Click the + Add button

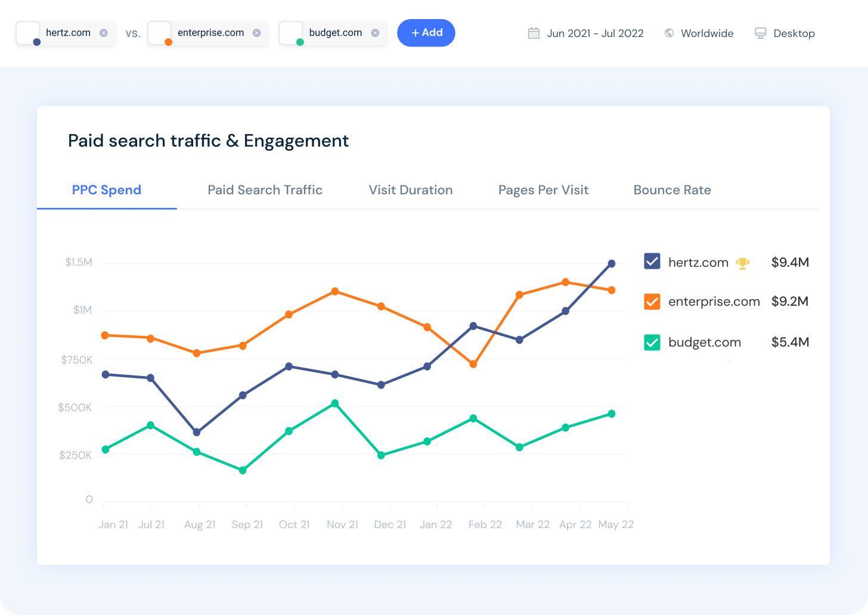tap(426, 33)
